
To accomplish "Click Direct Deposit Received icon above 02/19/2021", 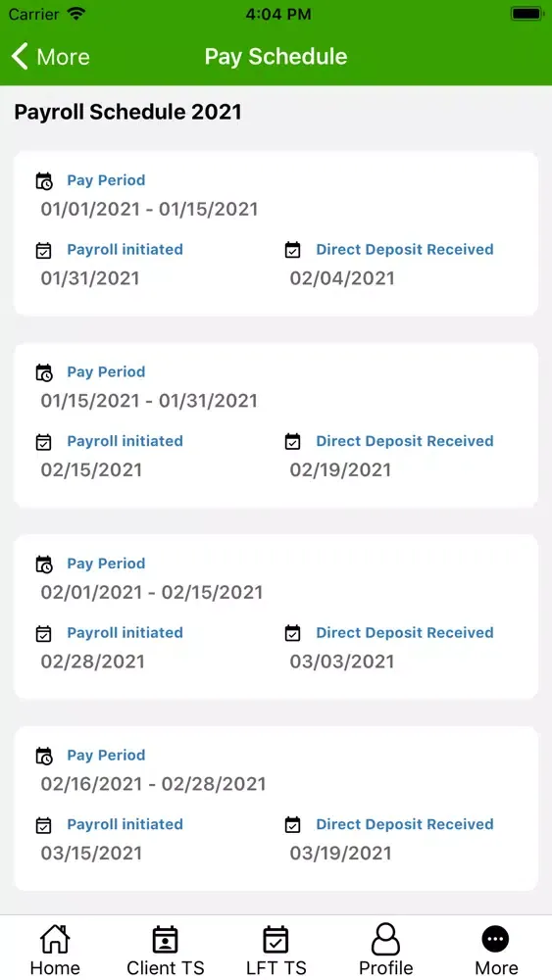I will click(x=292, y=442).
